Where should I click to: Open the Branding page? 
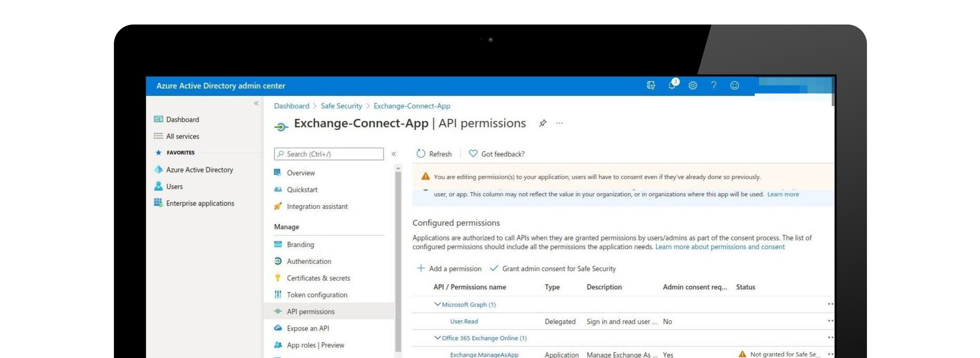(x=300, y=245)
